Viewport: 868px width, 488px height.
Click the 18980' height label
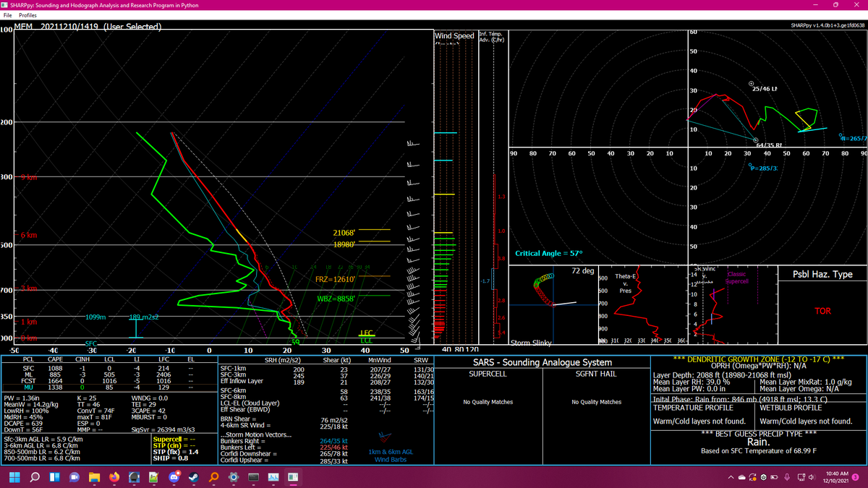(344, 244)
